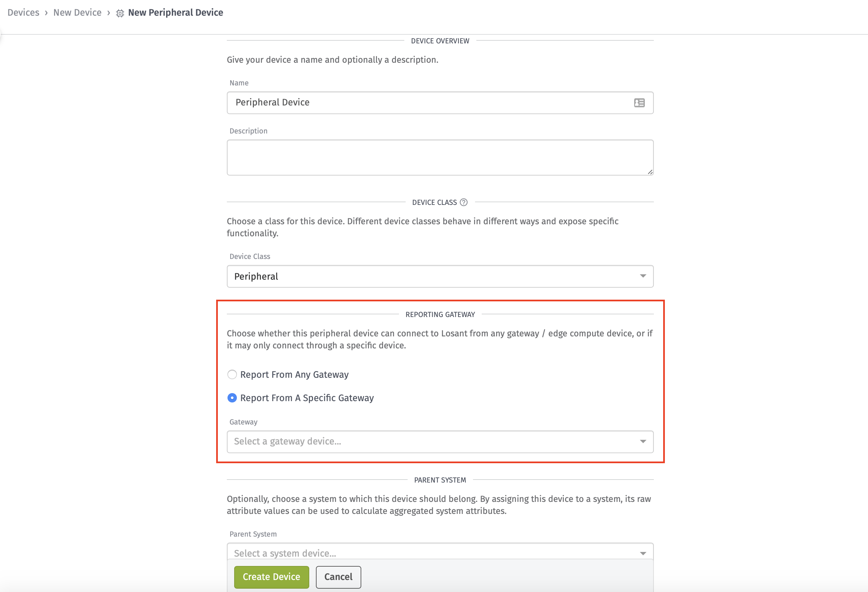Click the Gateway field label
Viewport: 868px width, 592px height.
coord(244,422)
